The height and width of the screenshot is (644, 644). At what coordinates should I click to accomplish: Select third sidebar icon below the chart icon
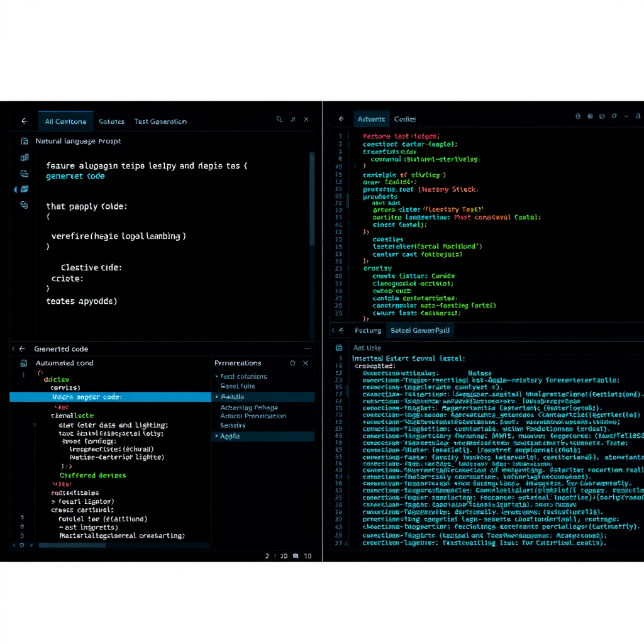(25, 174)
